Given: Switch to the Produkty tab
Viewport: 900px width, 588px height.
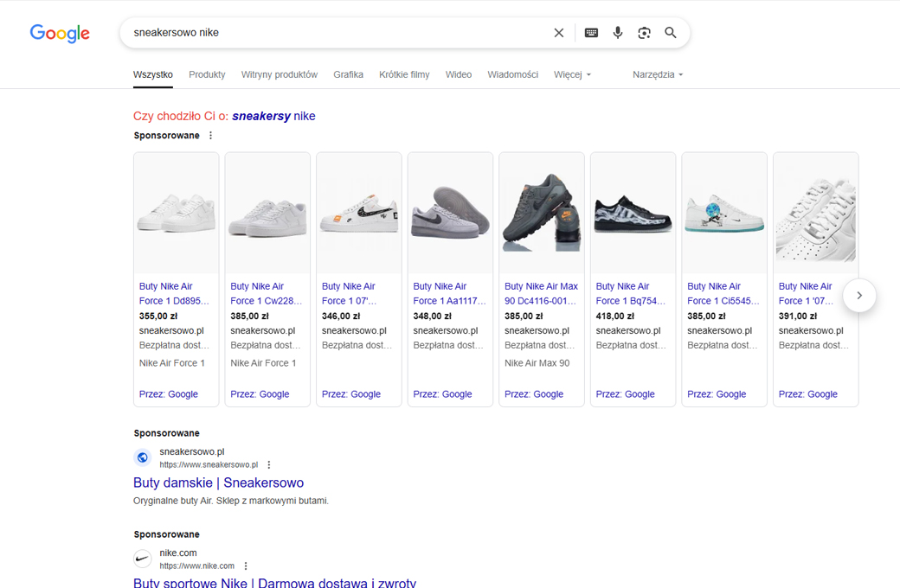Looking at the screenshot, I should (207, 74).
